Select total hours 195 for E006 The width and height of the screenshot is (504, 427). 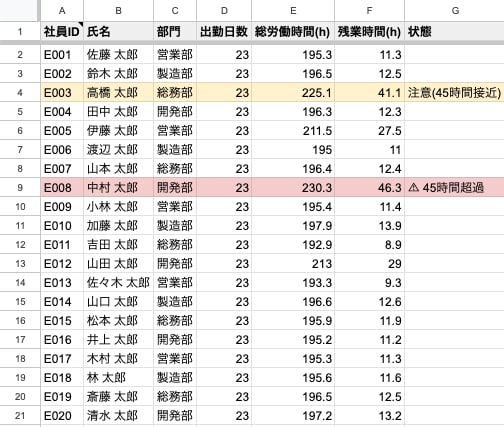(293, 149)
